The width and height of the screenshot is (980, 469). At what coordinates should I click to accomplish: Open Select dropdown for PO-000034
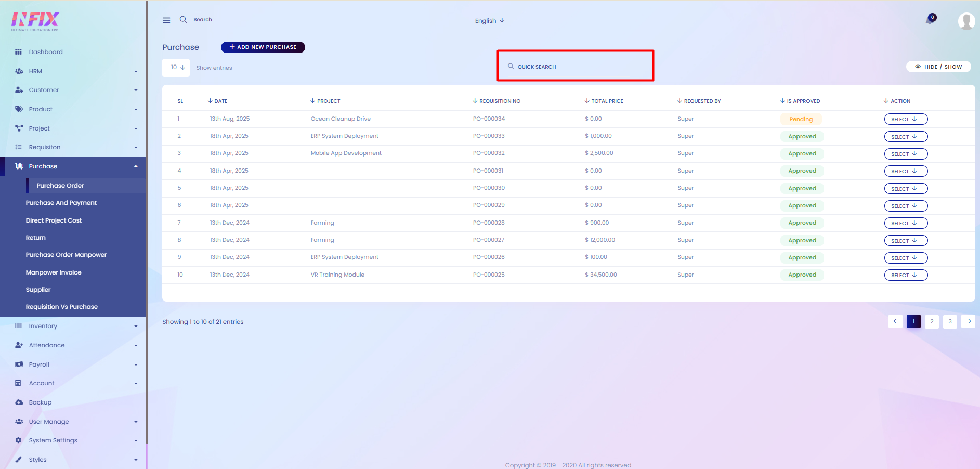pos(906,119)
